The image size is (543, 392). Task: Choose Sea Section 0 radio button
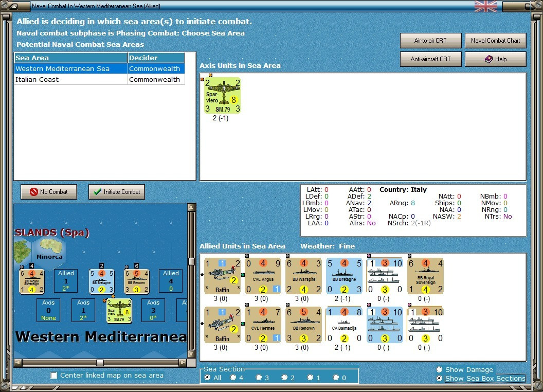pyautogui.click(x=336, y=378)
